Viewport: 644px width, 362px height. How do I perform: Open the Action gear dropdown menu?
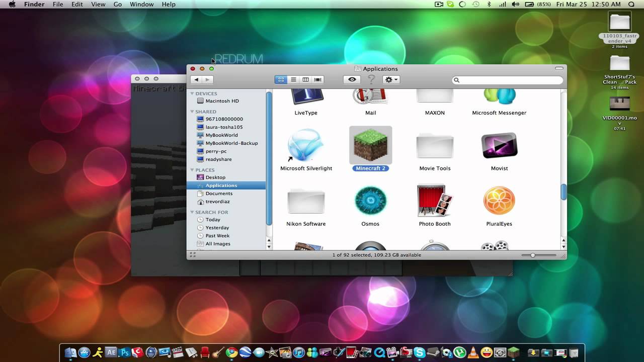391,79
